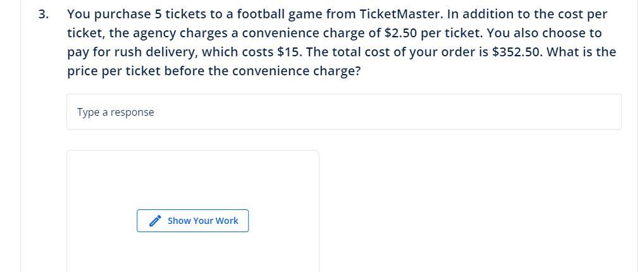Click the $15 rush delivery cost
The width and height of the screenshot is (644, 272).
tap(288, 52)
